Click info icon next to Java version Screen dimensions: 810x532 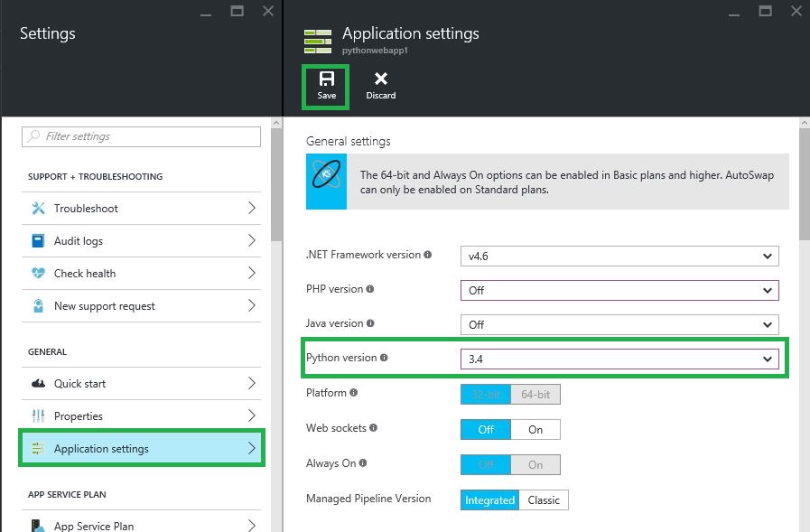click(x=370, y=323)
